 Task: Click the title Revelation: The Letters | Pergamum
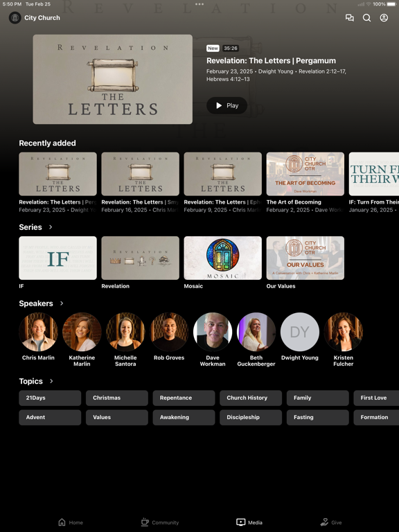pyautogui.click(x=271, y=61)
